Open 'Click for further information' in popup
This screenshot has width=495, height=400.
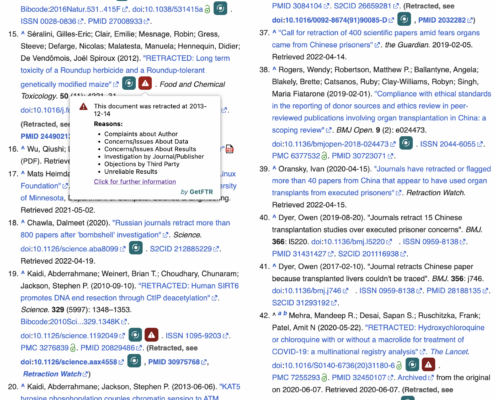point(135,182)
